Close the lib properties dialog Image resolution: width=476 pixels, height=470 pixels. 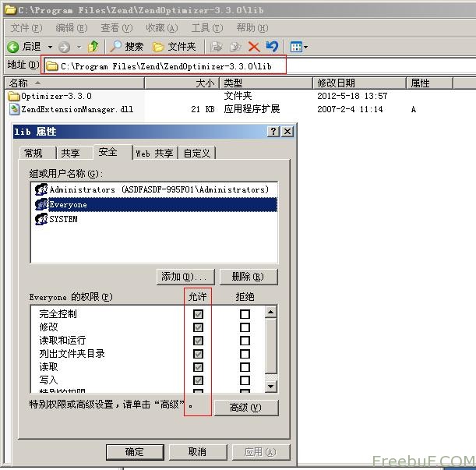point(287,132)
